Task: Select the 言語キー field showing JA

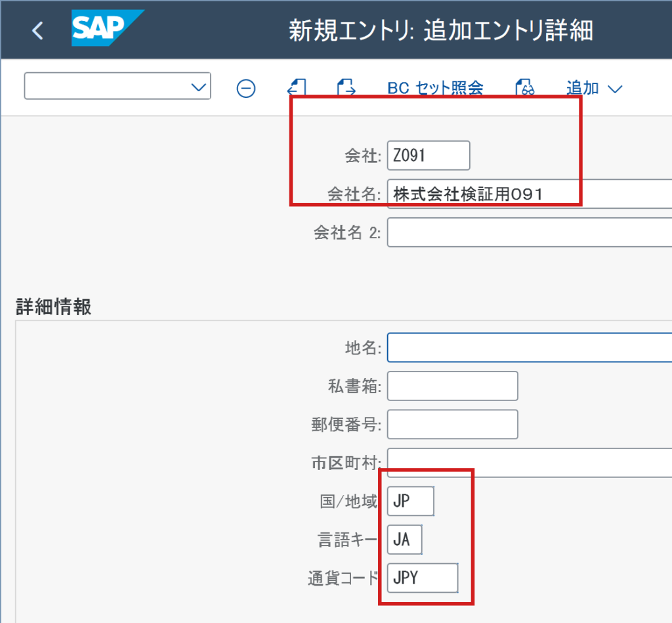Action: pos(404,540)
